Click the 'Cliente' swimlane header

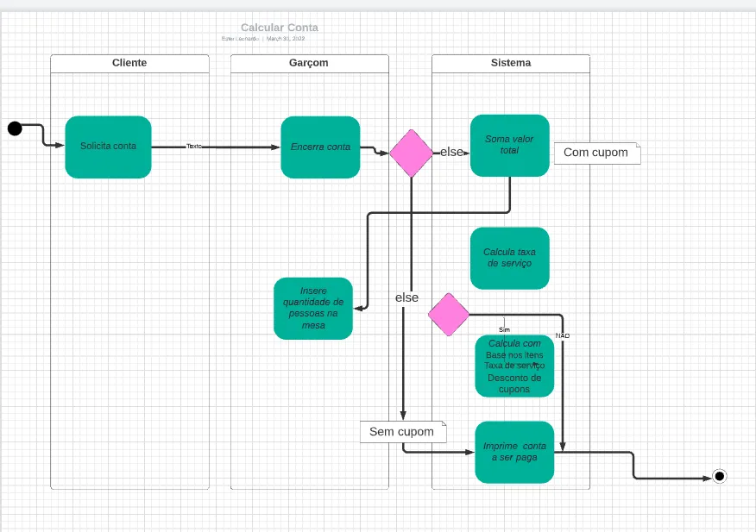[x=129, y=63]
